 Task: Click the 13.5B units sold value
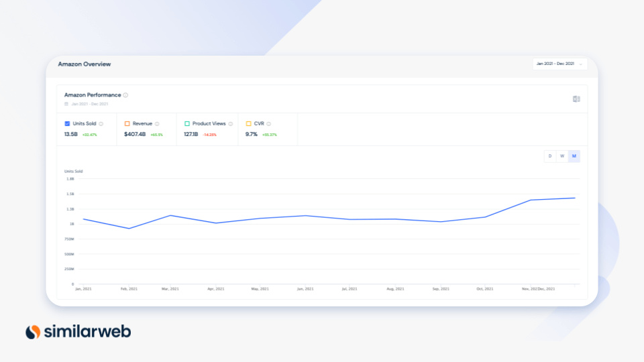click(x=71, y=134)
